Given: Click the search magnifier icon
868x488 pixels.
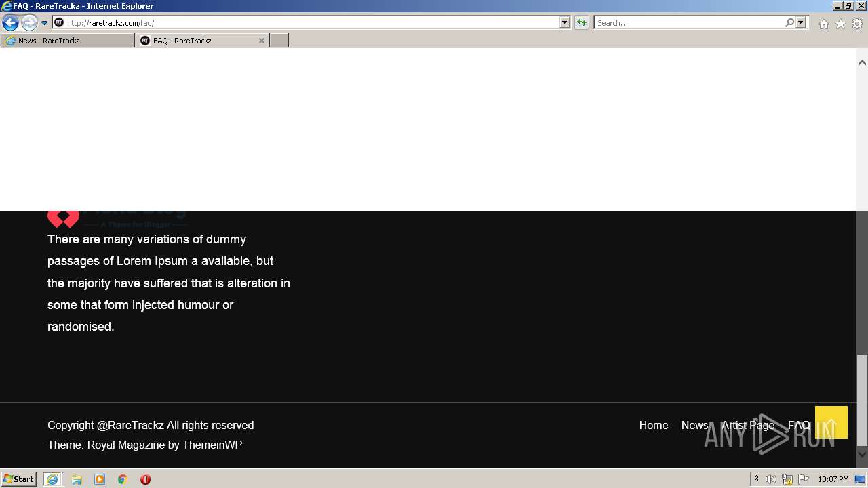Looking at the screenshot, I should [x=789, y=23].
